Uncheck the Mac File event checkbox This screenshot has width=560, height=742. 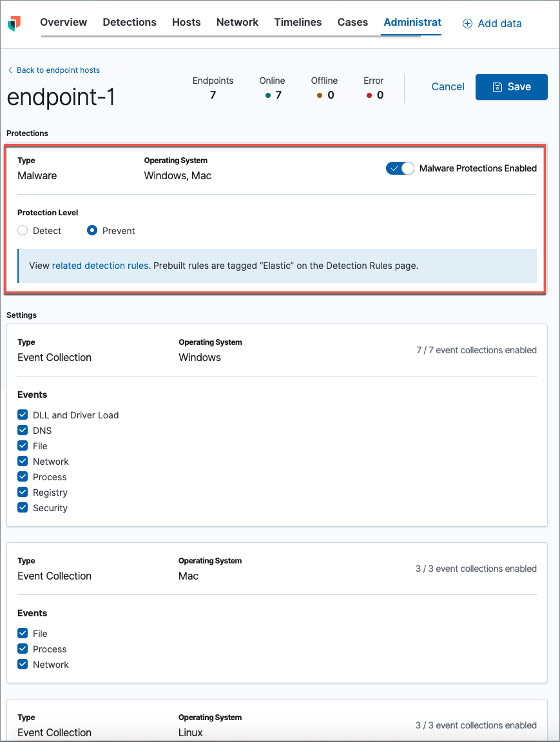pyautogui.click(x=23, y=634)
